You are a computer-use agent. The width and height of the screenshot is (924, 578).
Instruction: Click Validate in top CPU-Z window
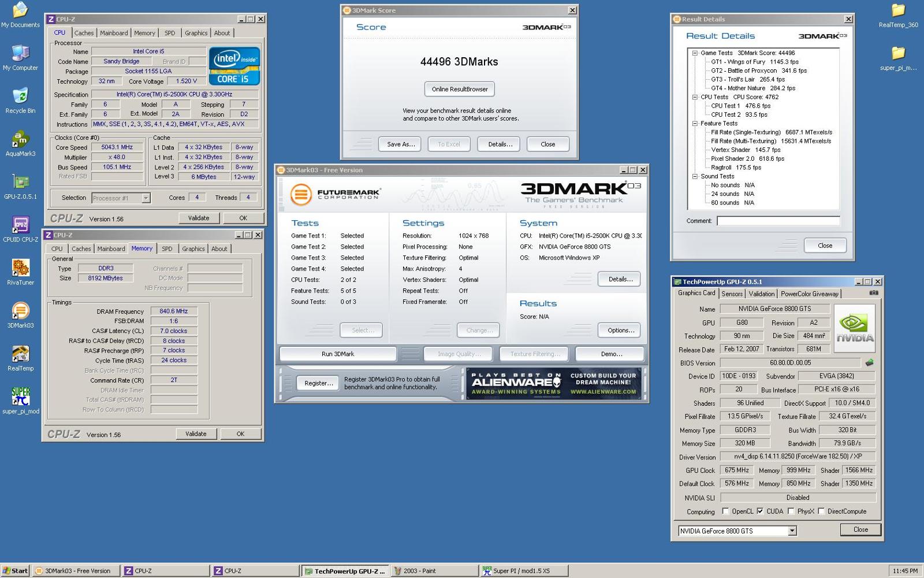coord(198,218)
